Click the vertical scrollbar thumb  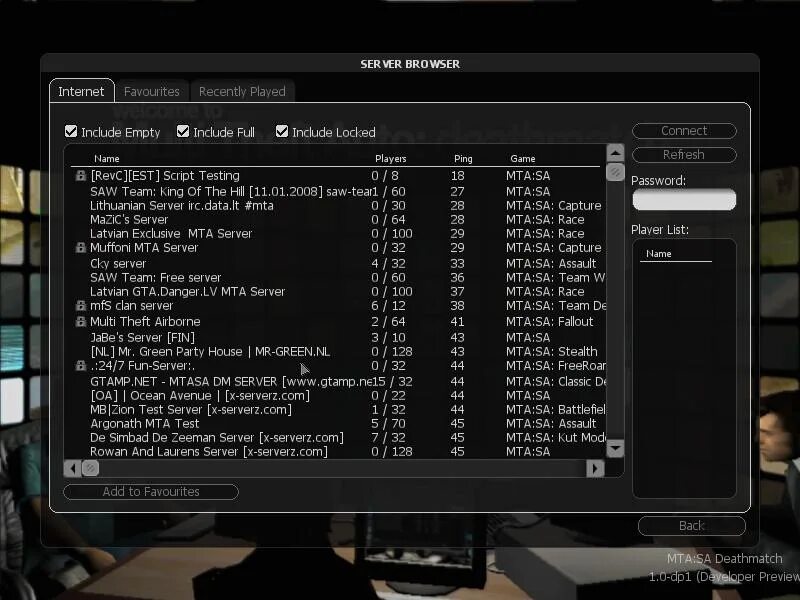[x=615, y=172]
